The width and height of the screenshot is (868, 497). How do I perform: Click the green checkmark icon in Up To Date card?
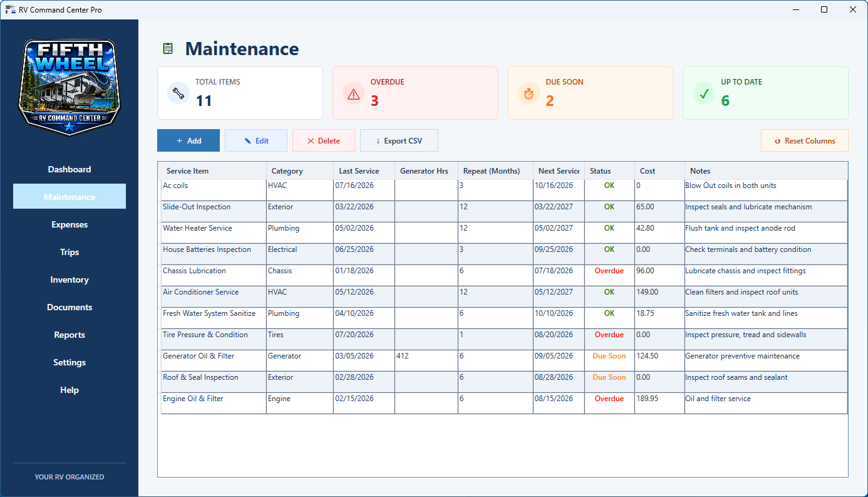(x=705, y=93)
